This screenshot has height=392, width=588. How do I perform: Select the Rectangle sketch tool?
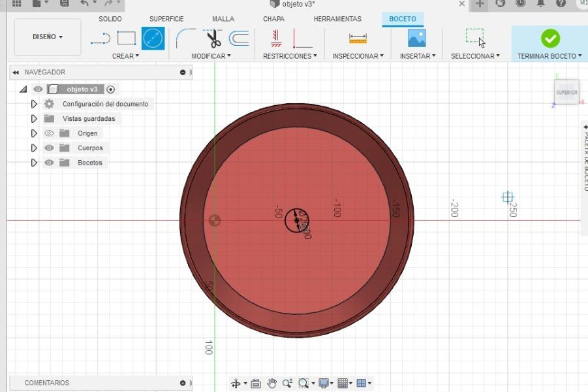127,39
